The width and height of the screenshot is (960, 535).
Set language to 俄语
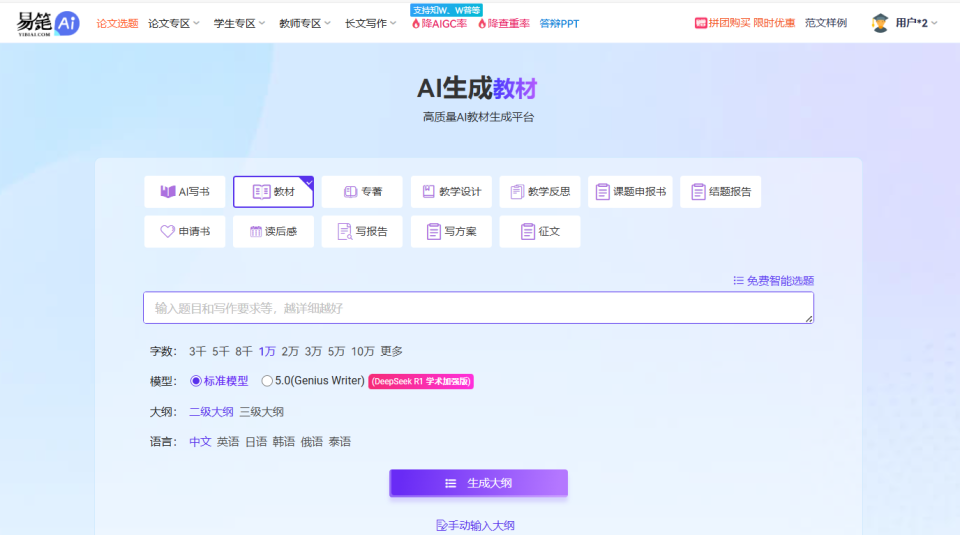pos(312,442)
